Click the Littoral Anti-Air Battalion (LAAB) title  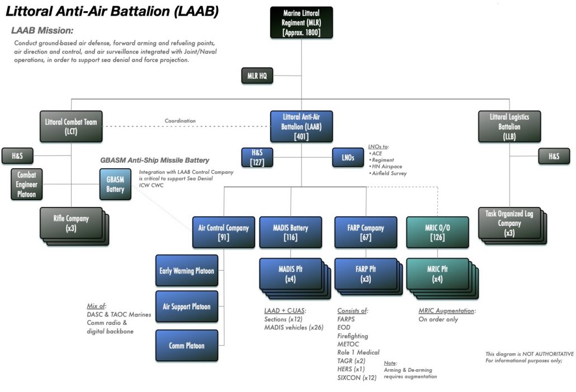click(x=112, y=11)
